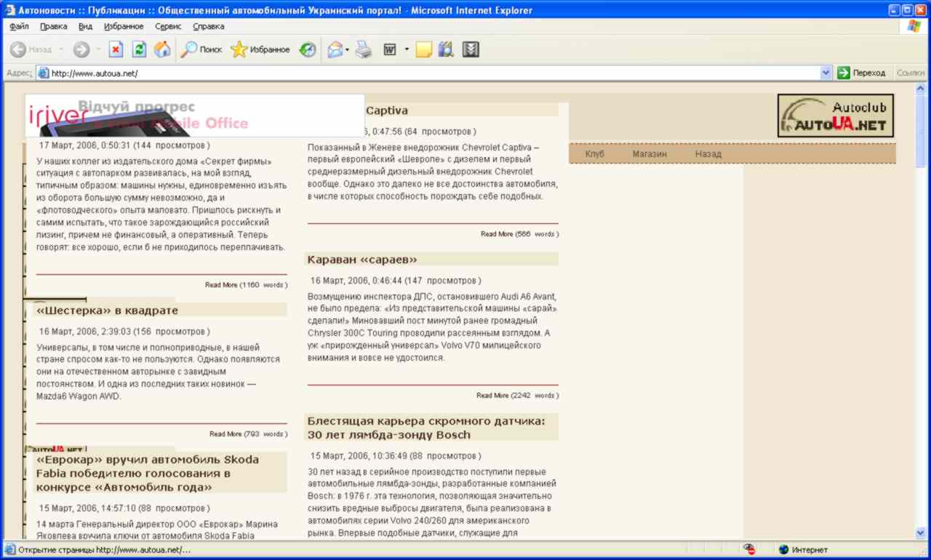Click the History/Media globe icon
Screen dimensions: 931x560
click(x=308, y=49)
